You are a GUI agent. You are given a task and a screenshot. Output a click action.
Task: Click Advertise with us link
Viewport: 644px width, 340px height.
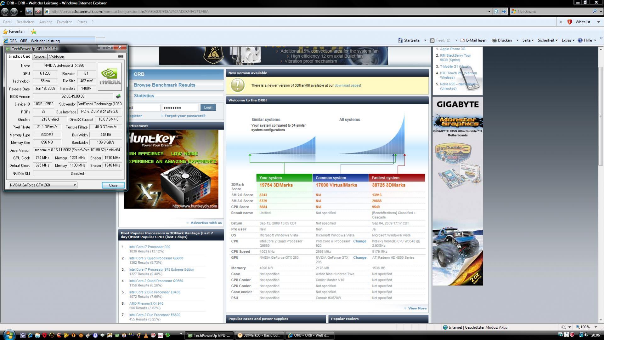pos(206,223)
